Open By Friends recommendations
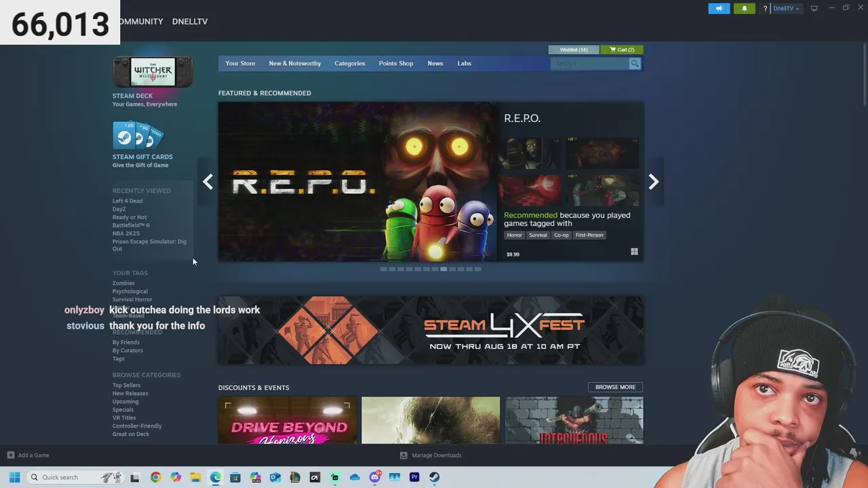This screenshot has height=488, width=868. tap(126, 343)
